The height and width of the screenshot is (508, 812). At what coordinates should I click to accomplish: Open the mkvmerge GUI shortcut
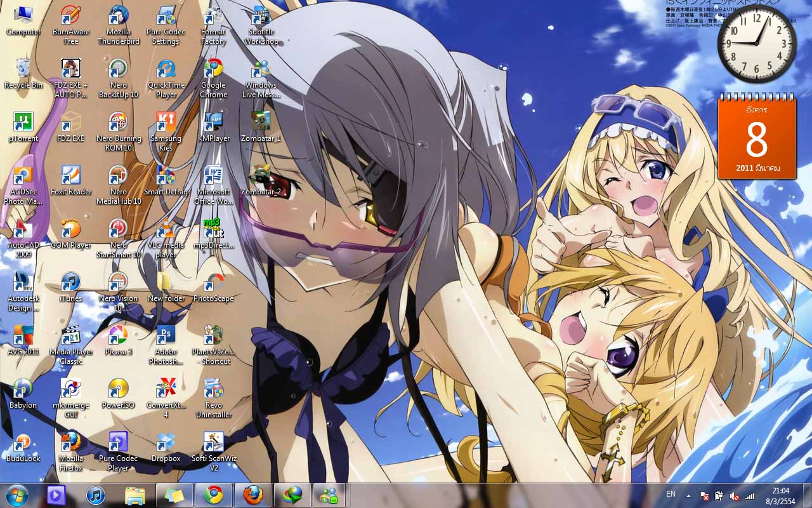(x=71, y=399)
